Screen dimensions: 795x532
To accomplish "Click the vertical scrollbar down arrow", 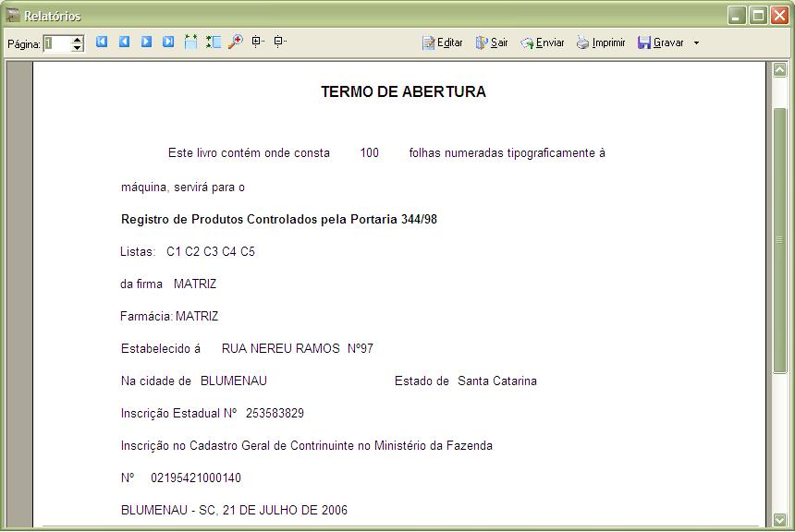I will [x=779, y=520].
